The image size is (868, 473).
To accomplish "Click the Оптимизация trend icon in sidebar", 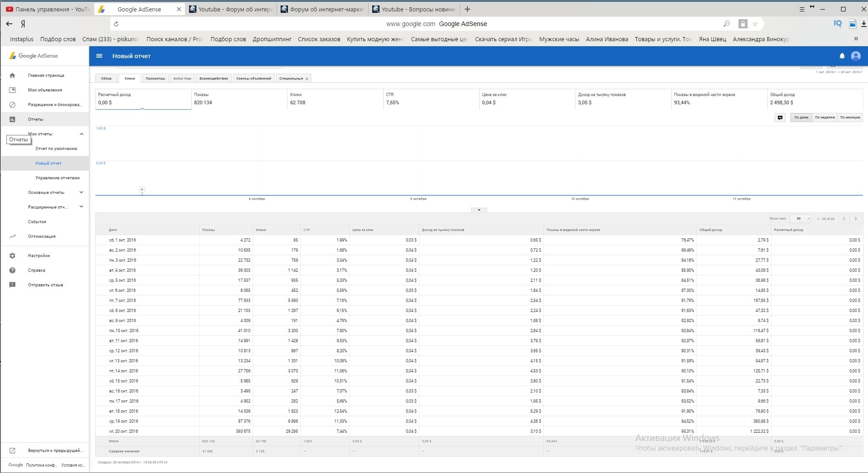I will coord(12,236).
